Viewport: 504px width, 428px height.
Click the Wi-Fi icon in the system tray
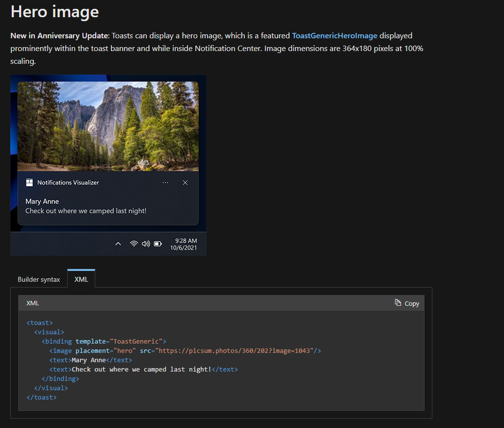click(134, 243)
